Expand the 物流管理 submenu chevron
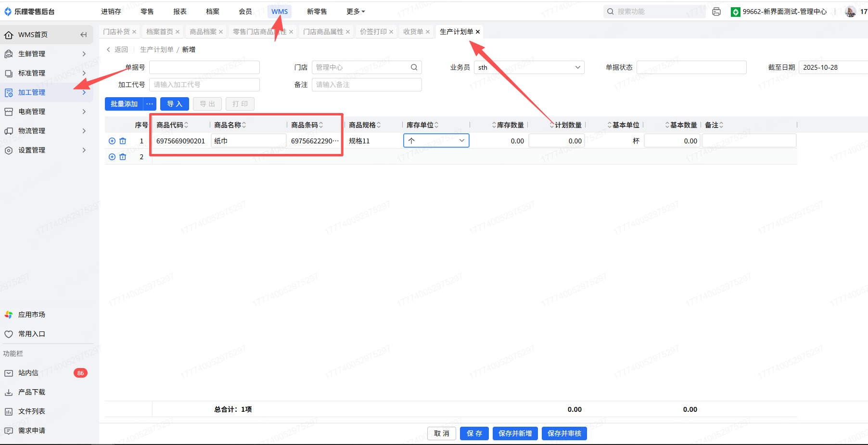Image resolution: width=868 pixels, height=445 pixels. tap(84, 131)
